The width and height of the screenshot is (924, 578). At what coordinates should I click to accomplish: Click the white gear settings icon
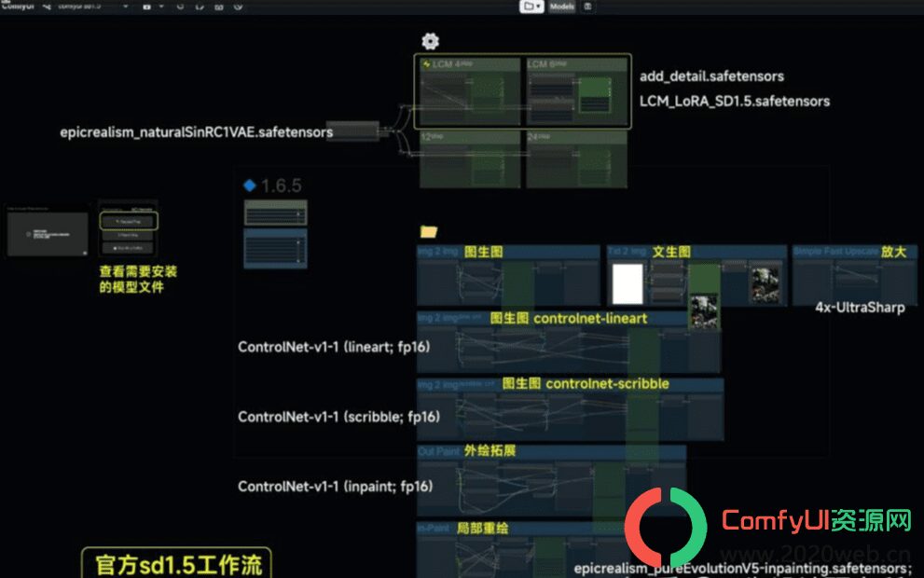[430, 41]
